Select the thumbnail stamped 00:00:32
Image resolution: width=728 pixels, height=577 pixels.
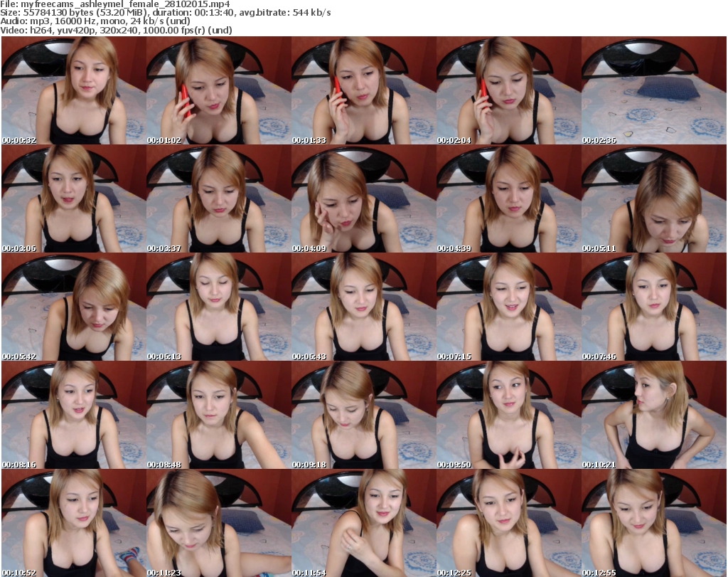click(74, 90)
